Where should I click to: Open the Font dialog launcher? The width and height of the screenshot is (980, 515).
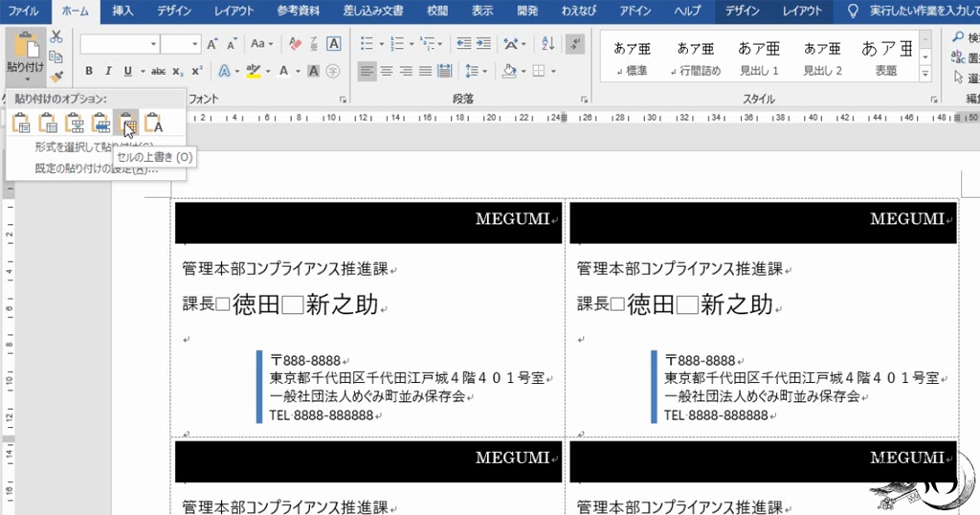pos(344,100)
